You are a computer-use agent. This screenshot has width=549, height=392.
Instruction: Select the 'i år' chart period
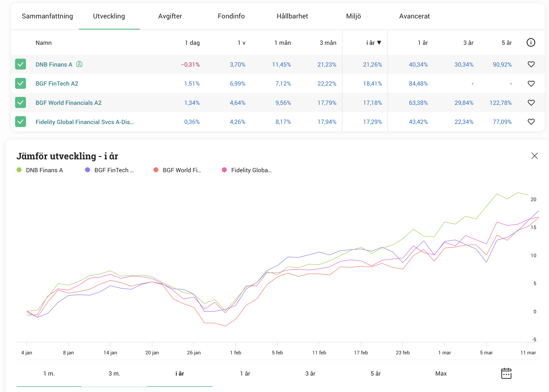click(x=180, y=373)
